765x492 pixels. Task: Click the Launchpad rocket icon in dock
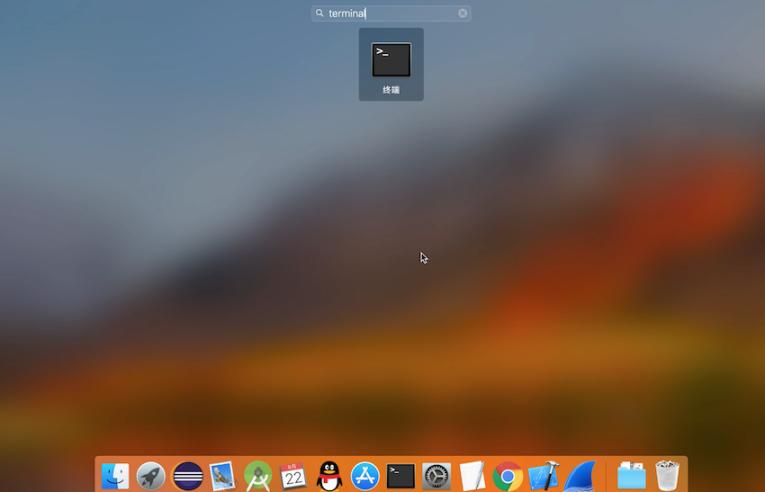[151, 475]
